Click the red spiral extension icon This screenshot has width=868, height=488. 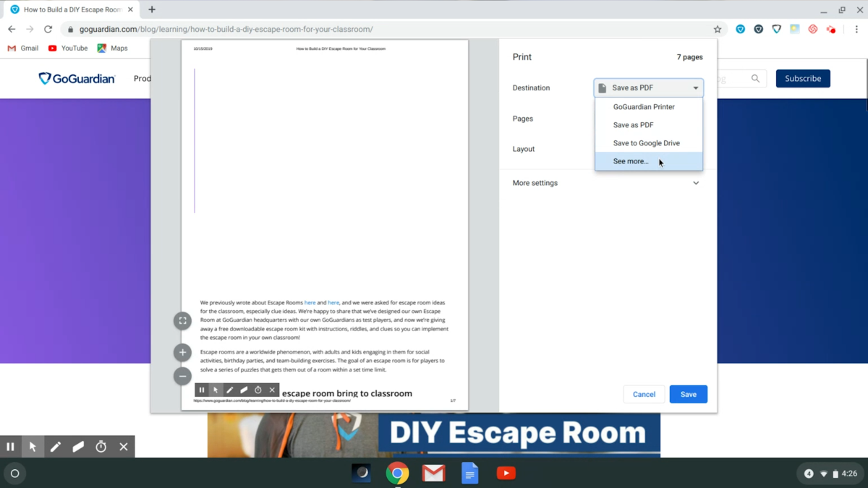[x=812, y=30]
